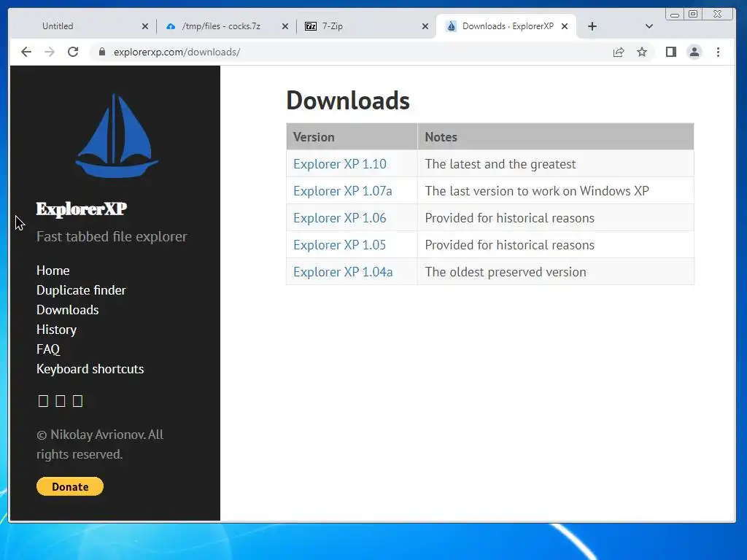
Task: Click the first social icon in sidebar
Action: (x=43, y=401)
